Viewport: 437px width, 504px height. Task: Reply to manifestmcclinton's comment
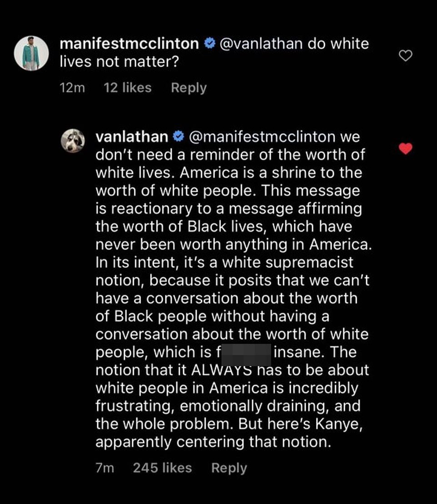click(x=189, y=88)
